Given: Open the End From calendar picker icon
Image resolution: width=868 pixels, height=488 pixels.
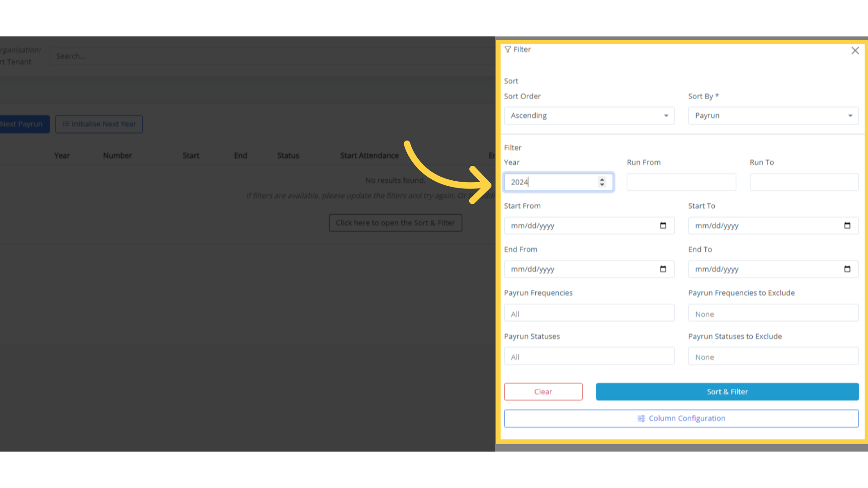Looking at the screenshot, I should pyautogui.click(x=663, y=269).
